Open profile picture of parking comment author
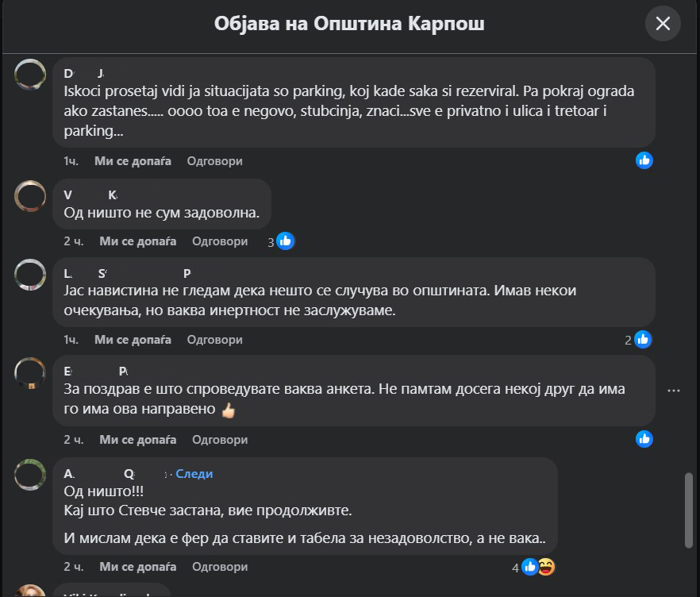 31,74
